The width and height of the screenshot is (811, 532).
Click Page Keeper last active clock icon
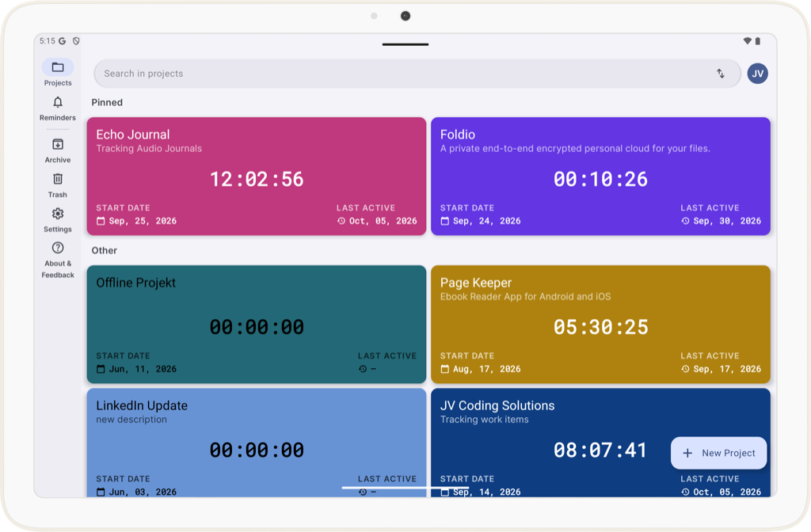pos(685,369)
